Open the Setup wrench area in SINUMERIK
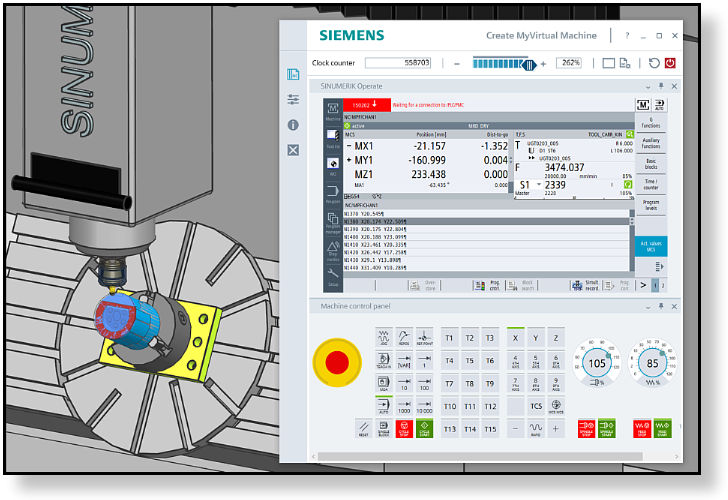Screen dimensions: 728x500 [332, 273]
